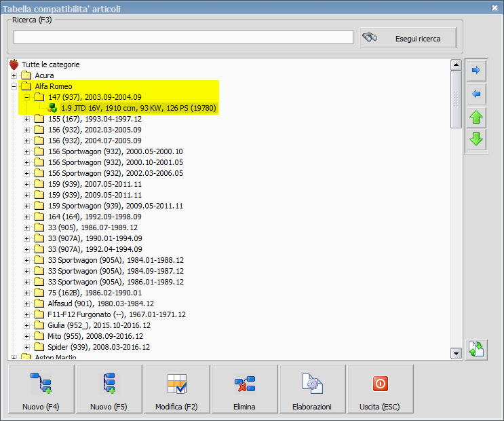Select 33 (907A), 1992.04-1994.09

(x=95, y=249)
